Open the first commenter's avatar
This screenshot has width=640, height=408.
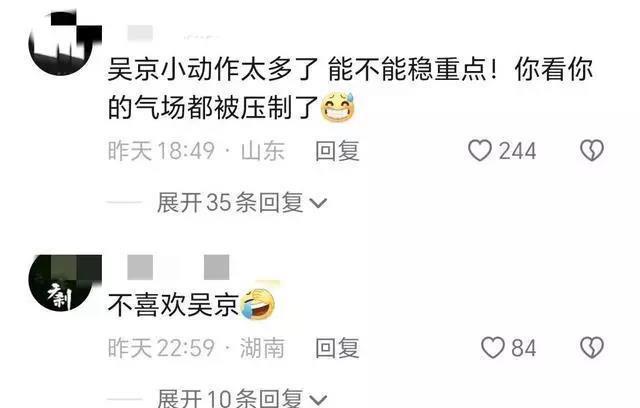tap(61, 43)
